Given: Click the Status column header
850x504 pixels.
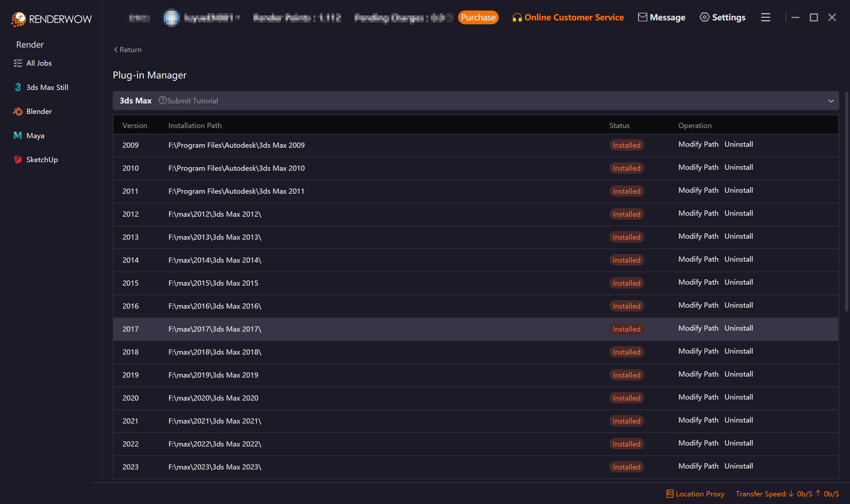Looking at the screenshot, I should [619, 126].
